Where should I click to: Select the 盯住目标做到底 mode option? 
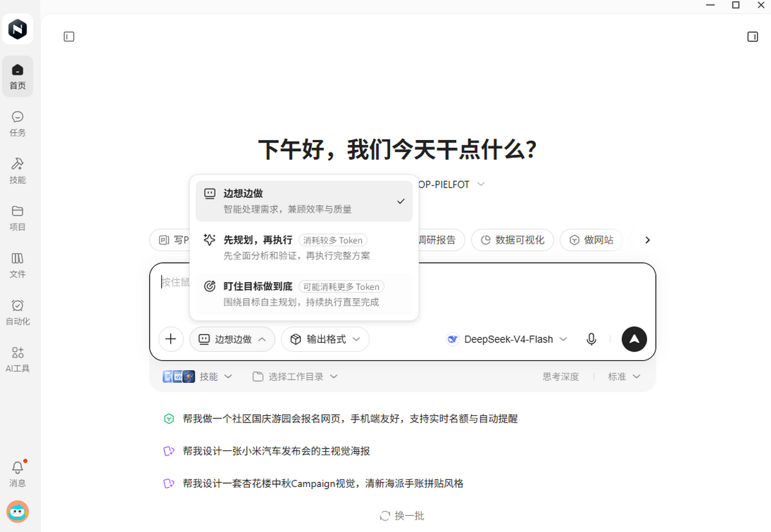coord(304,294)
